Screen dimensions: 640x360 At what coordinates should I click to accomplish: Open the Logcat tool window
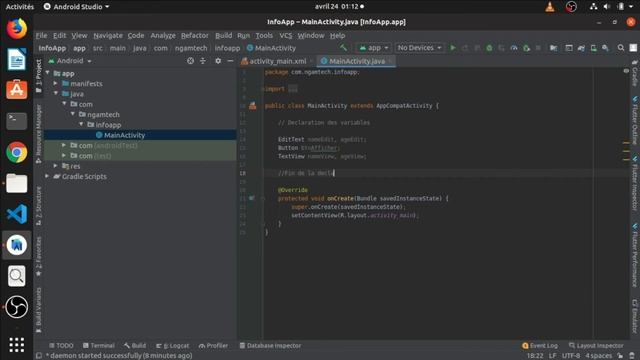pos(173,345)
